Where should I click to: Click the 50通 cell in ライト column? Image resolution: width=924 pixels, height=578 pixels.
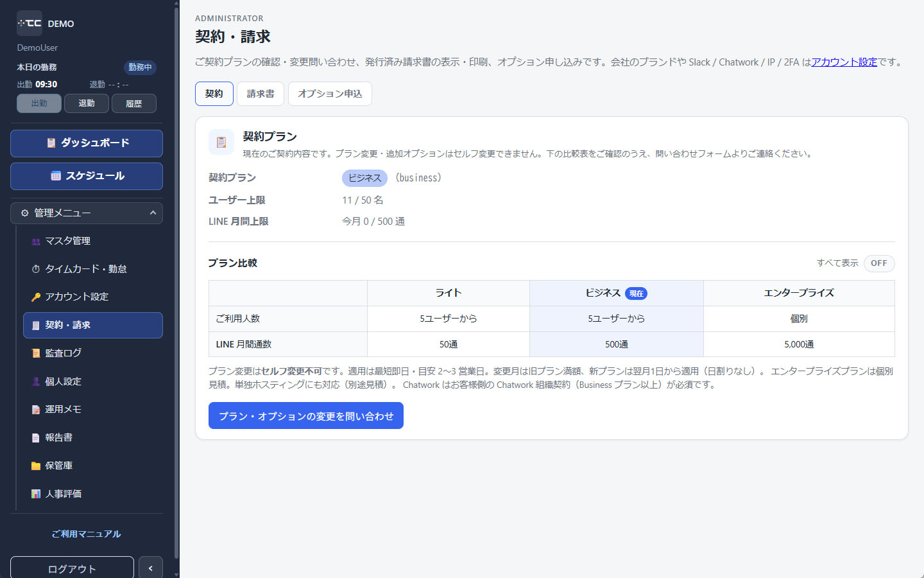pyautogui.click(x=449, y=344)
